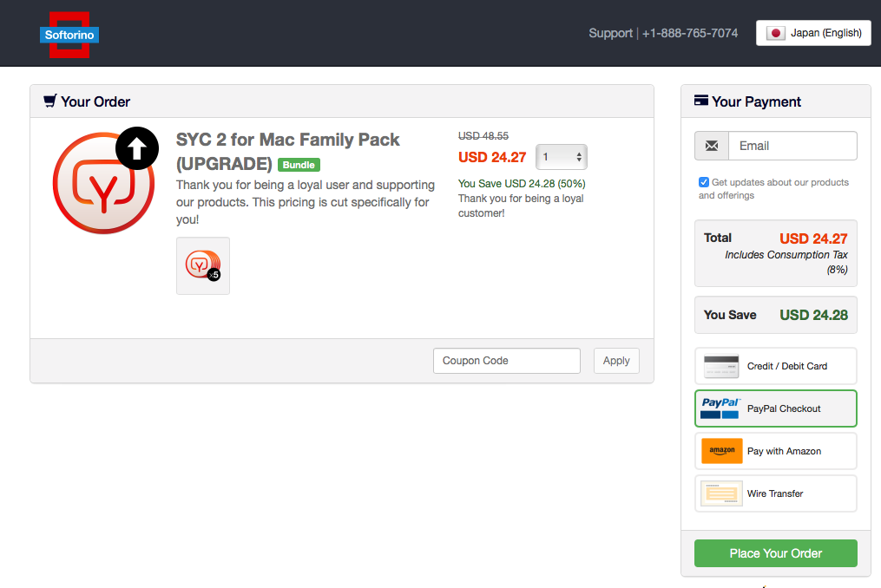Click the Total USD 24.27 amount
This screenshot has width=881, height=588.
pos(813,238)
